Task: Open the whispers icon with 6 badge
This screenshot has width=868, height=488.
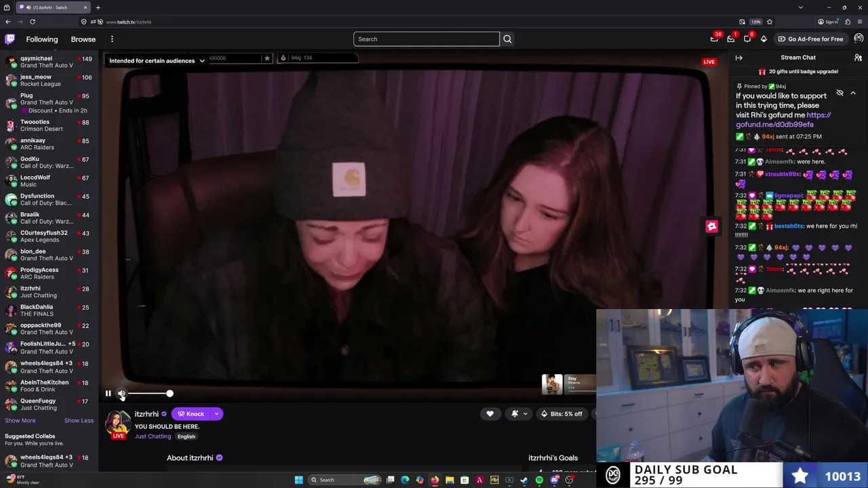Action: click(x=747, y=39)
